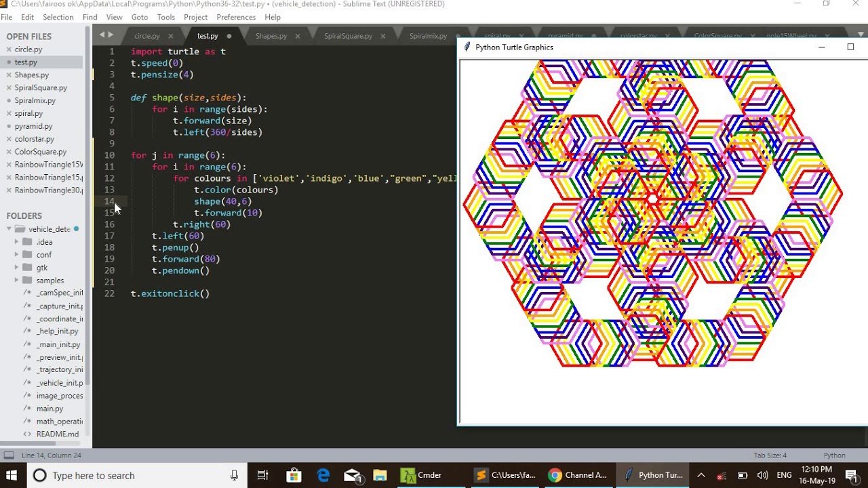The width and height of the screenshot is (868, 488).
Task: Collapse the vehicle_detection root folder
Action: point(7,229)
